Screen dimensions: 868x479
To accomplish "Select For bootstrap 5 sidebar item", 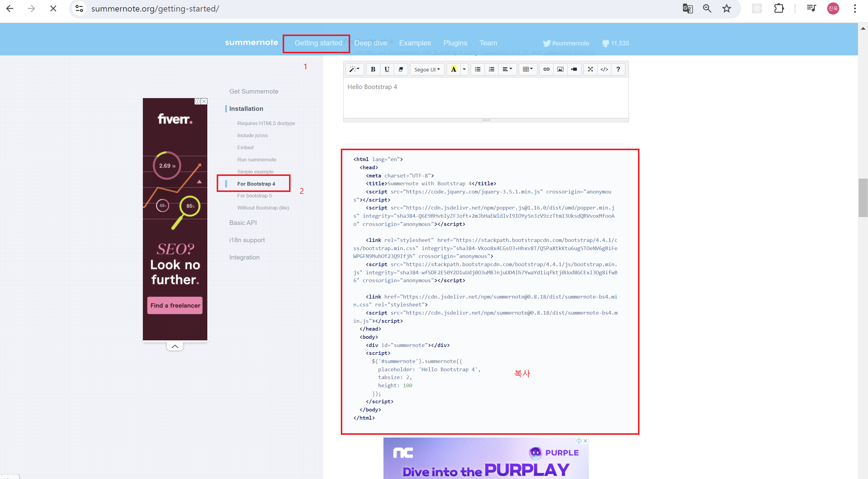I will pos(254,196).
